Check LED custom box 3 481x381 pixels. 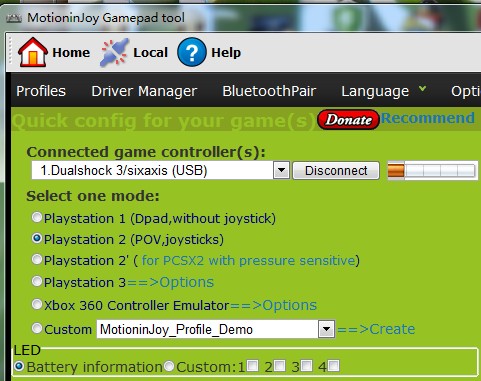point(306,366)
